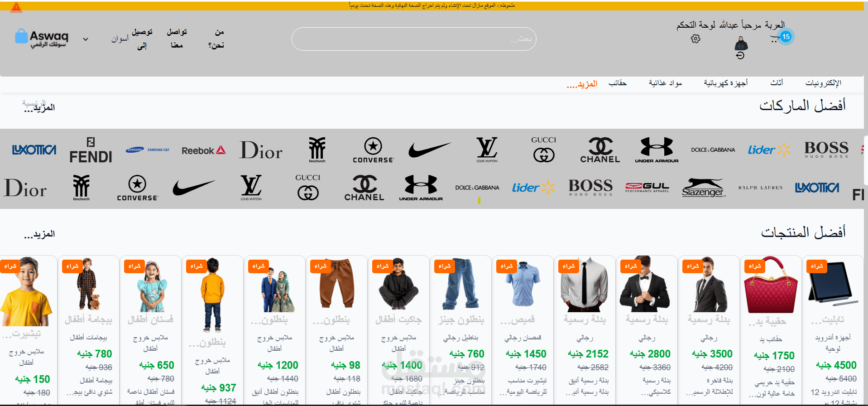Click the 1750 جنيه handbag price
868x406 pixels.
point(774,356)
